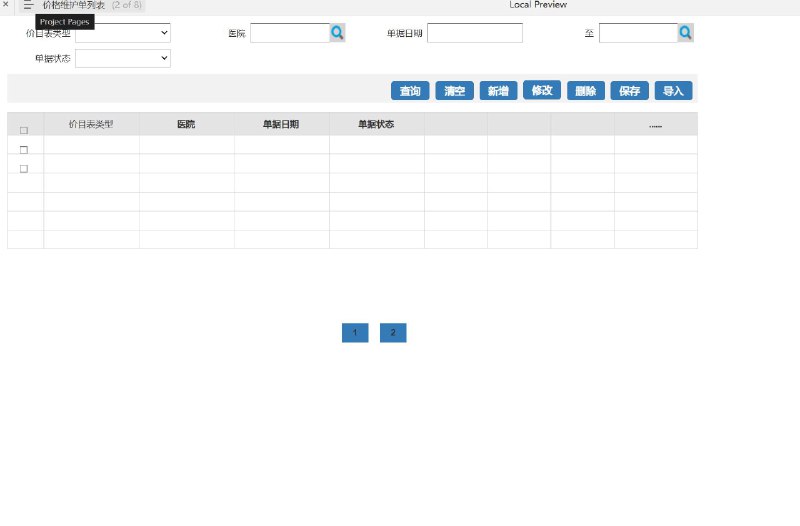Click the end-date search magnifier icon
Screen dimensions: 800x526
point(685,33)
